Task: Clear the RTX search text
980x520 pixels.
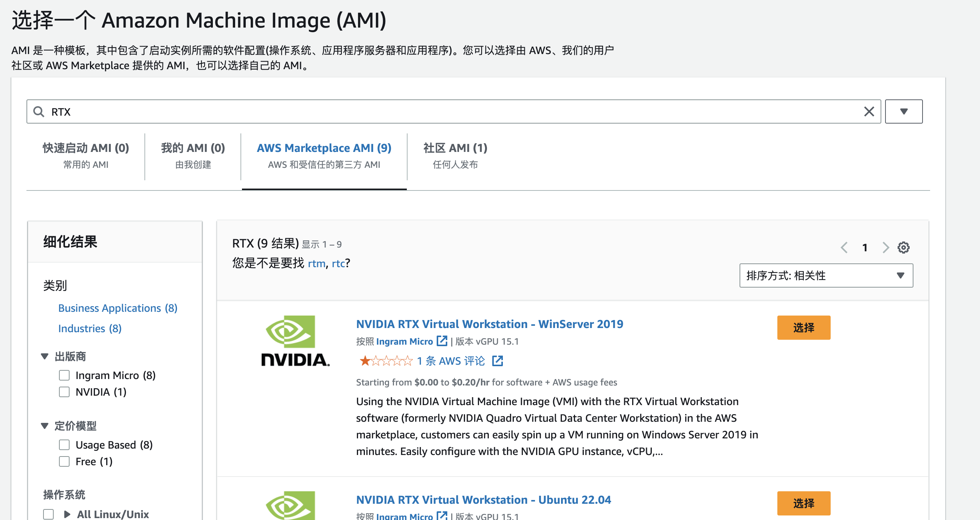Action: [x=869, y=111]
